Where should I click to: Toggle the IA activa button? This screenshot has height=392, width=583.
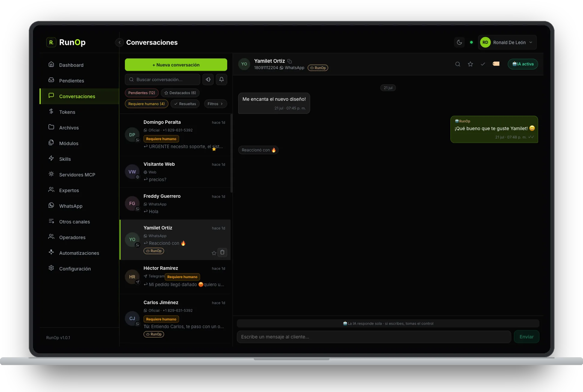coord(523,64)
